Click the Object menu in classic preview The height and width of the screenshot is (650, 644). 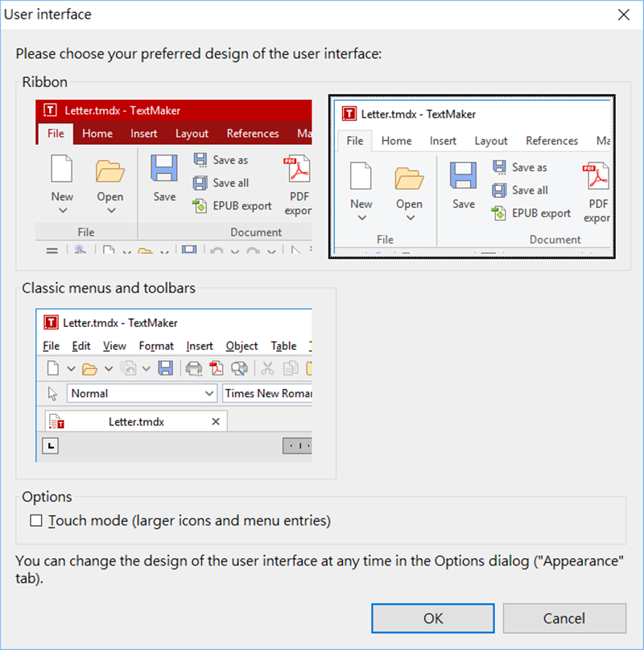pyautogui.click(x=242, y=346)
